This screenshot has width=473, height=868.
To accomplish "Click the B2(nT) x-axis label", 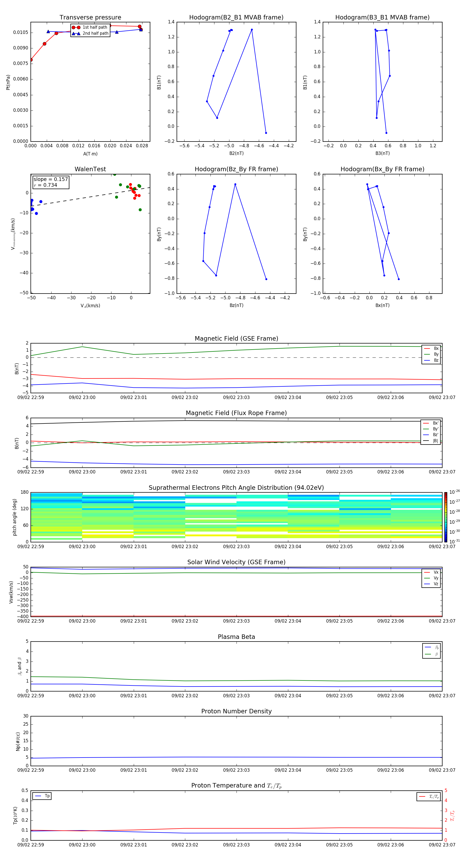I will point(236,153).
